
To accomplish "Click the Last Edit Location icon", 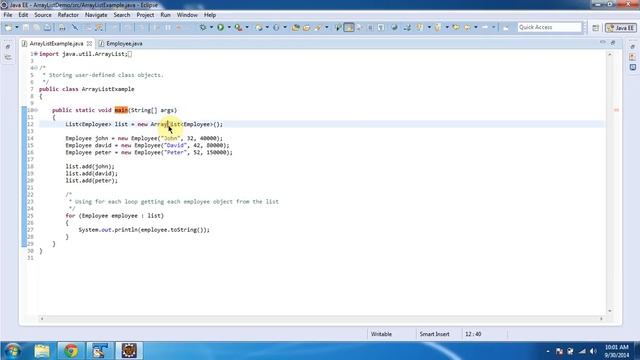I will pos(456,27).
